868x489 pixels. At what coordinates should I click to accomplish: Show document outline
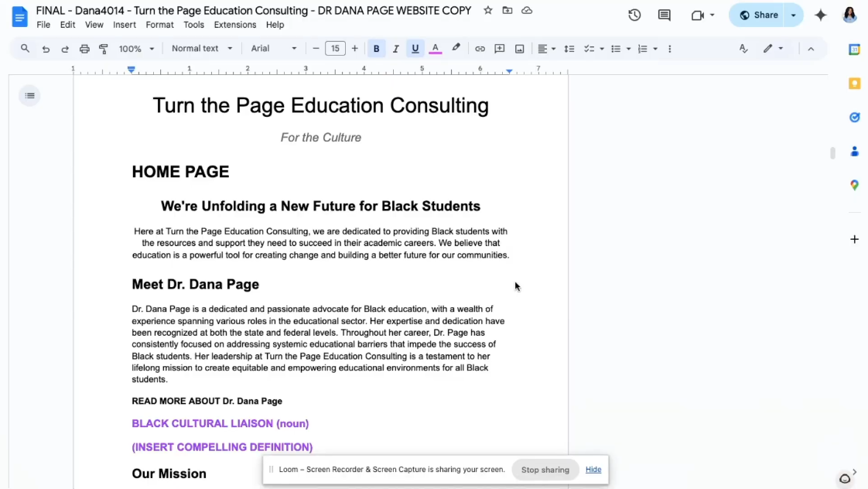click(x=30, y=96)
